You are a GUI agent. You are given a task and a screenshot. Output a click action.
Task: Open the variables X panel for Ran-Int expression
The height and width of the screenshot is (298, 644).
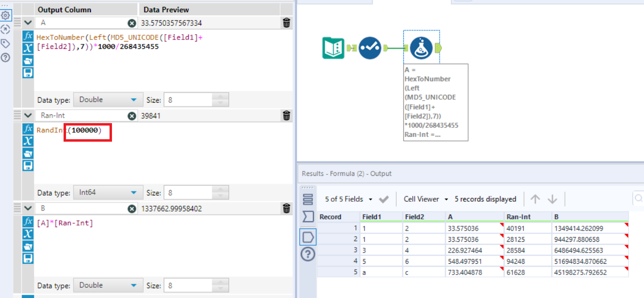tap(27, 140)
